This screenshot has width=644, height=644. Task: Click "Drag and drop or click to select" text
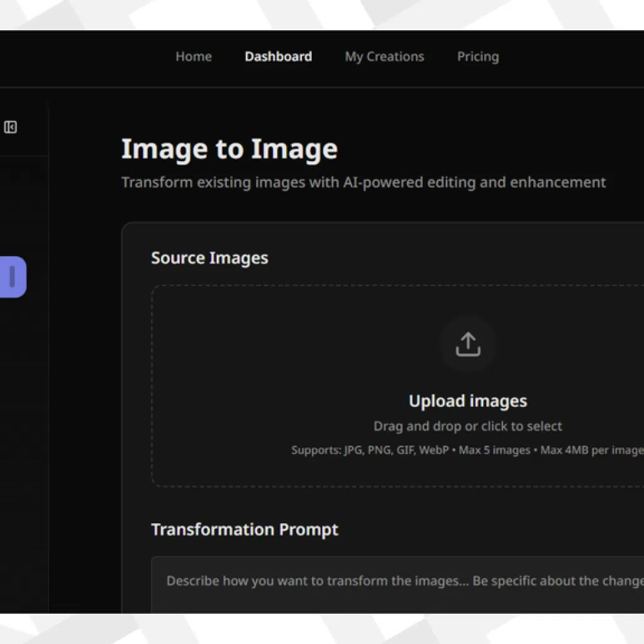467,426
